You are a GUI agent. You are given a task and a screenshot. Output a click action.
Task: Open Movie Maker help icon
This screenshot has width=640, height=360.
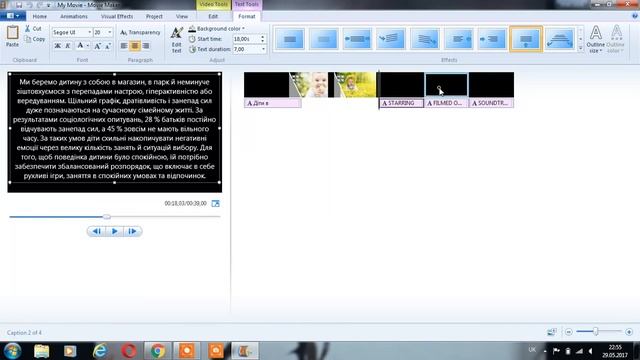[635, 16]
